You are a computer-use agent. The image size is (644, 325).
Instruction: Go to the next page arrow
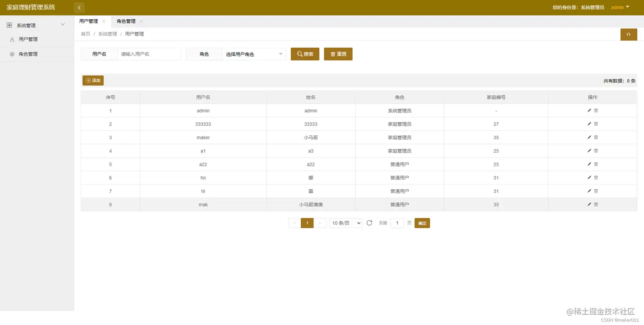coord(320,223)
